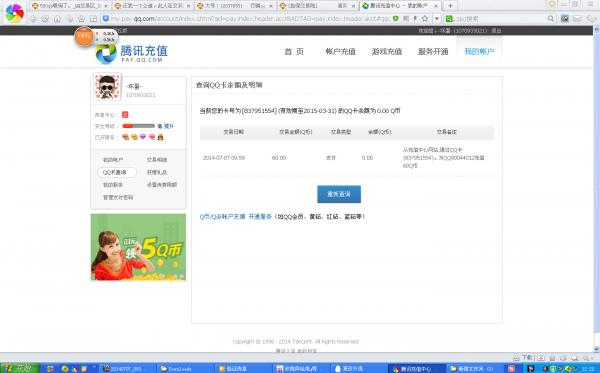Open 交易明细 in the sidebar menu
This screenshot has width=600, height=373.
157,160
